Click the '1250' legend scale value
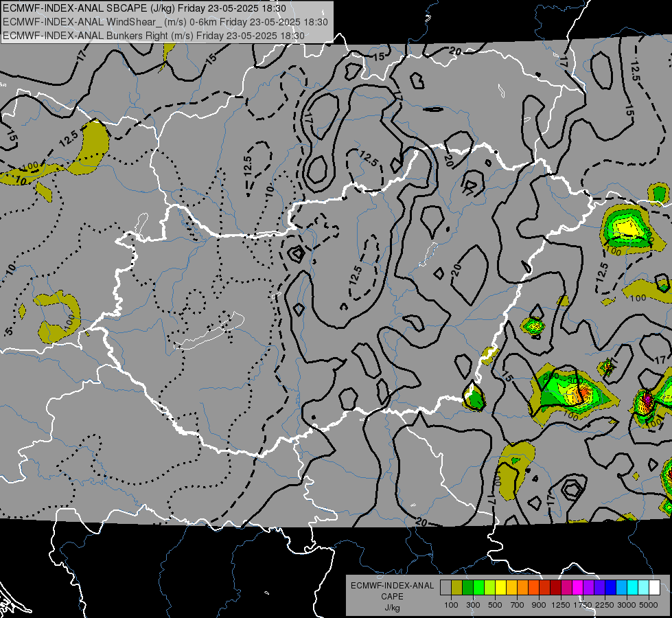This screenshot has height=618, width=672. coord(561,605)
